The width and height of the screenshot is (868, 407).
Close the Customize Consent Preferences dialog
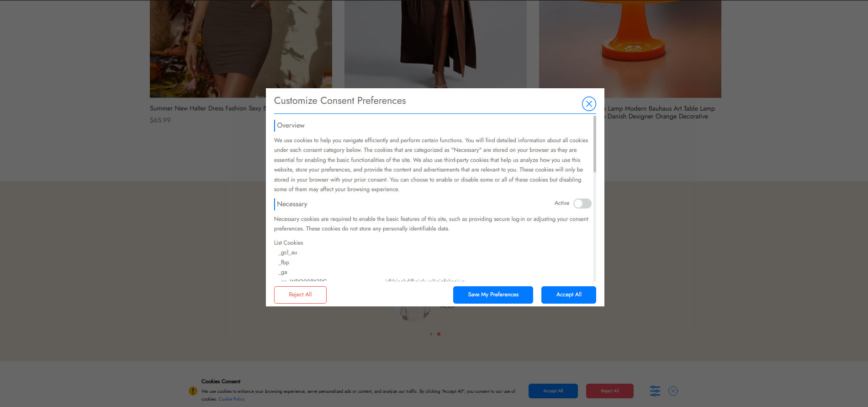coord(589,104)
